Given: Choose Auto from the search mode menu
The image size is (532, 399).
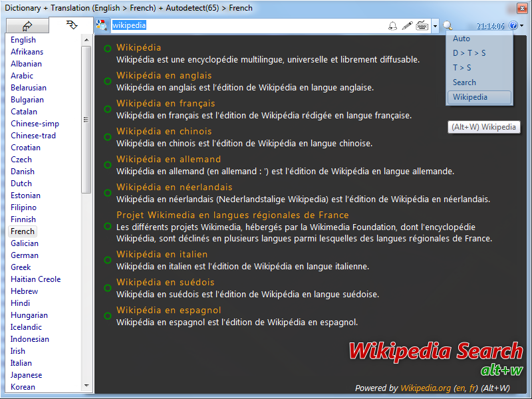Looking at the screenshot, I should (x=462, y=39).
